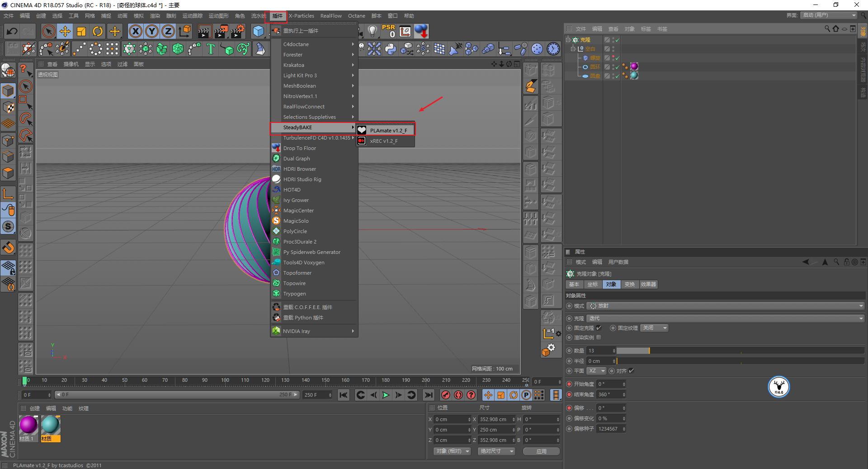
Task: Click the Live Selection arrow tool
Action: click(x=47, y=31)
